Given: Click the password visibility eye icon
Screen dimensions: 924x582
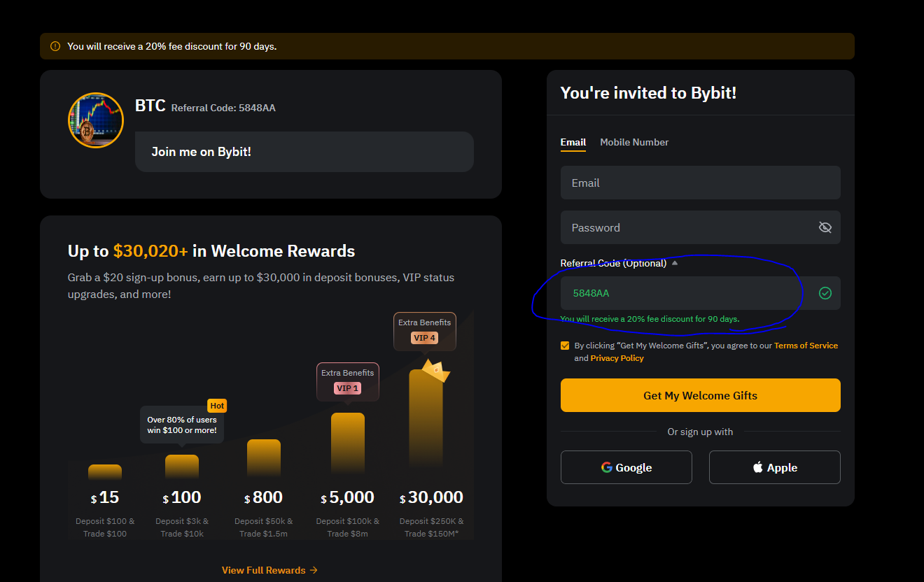Looking at the screenshot, I should pos(825,227).
